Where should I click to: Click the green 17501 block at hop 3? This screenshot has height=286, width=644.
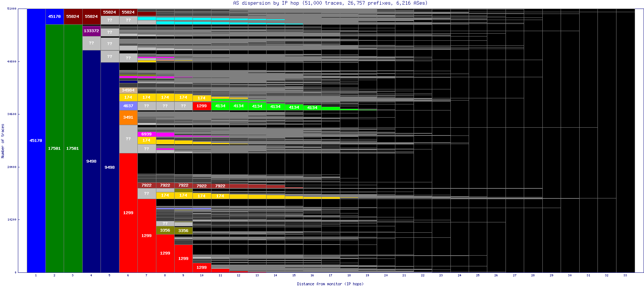73,148
